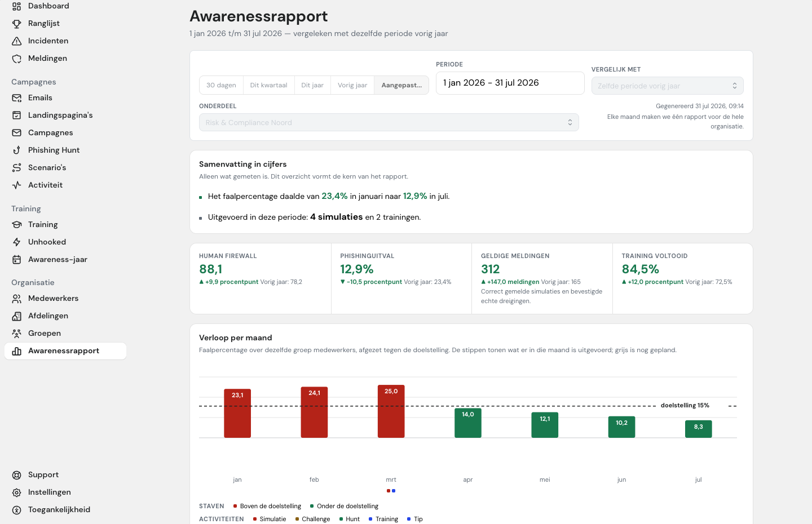Click the Activiteit pulse icon
Viewport: 812px width, 524px height.
(x=17, y=185)
